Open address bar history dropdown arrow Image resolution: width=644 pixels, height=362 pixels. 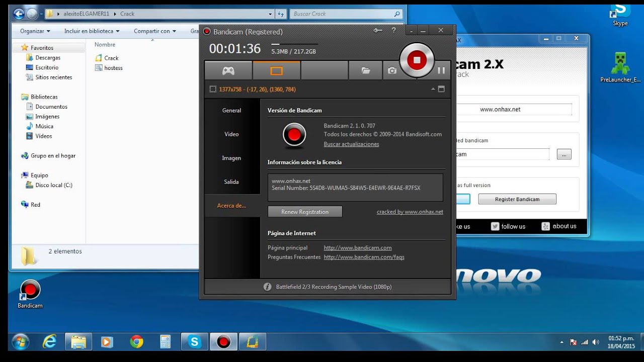click(x=270, y=14)
